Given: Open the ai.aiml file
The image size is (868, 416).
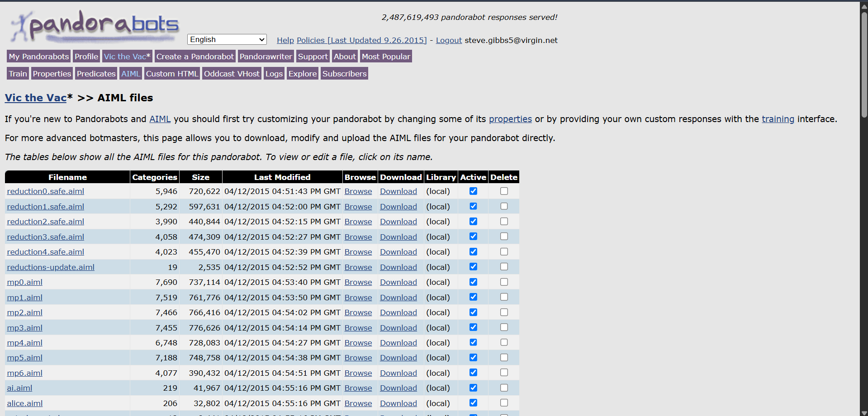Looking at the screenshot, I should pos(19,388).
